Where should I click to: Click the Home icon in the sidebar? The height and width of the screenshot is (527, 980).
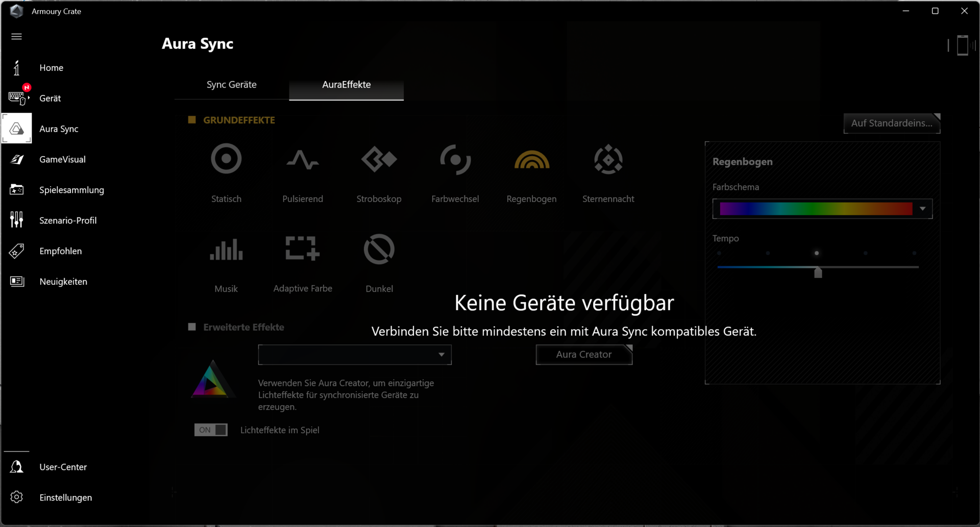pyautogui.click(x=16, y=67)
